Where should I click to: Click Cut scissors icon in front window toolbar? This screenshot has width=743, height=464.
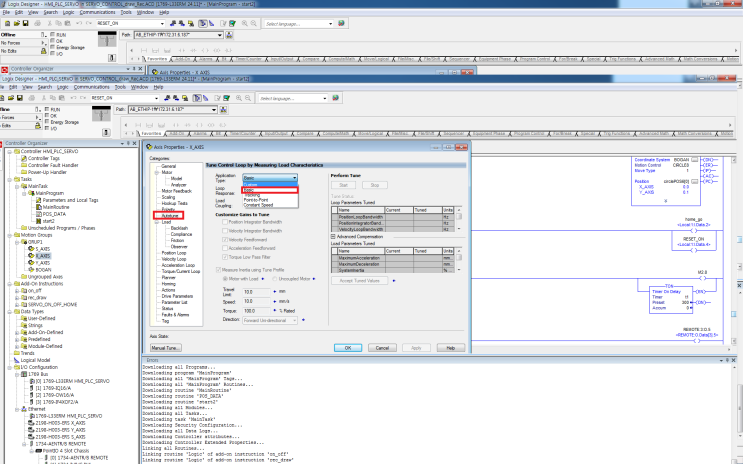click(x=44, y=98)
